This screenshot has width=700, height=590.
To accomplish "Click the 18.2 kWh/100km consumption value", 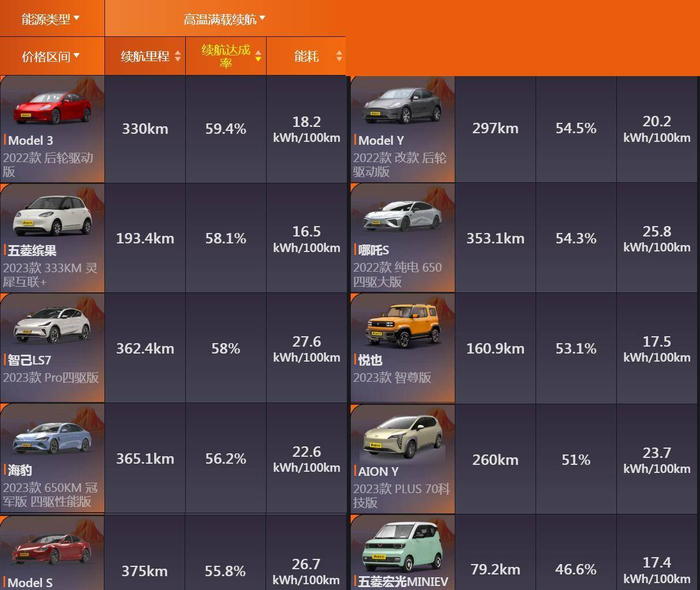I will pyautogui.click(x=306, y=129).
